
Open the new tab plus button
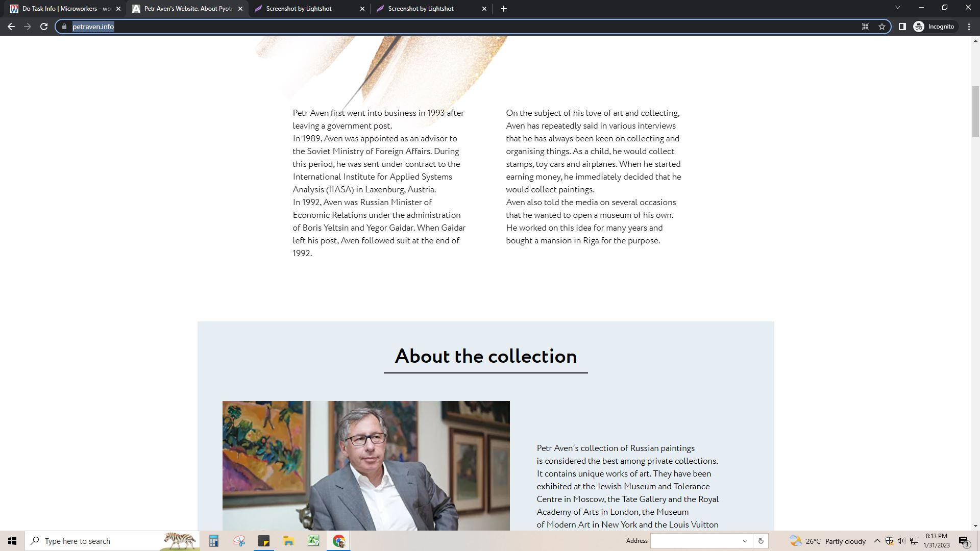503,9
